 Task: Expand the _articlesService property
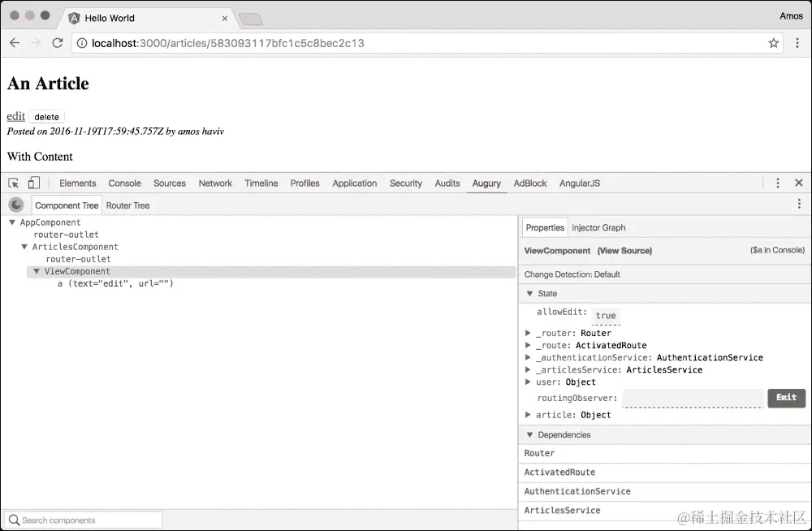528,370
